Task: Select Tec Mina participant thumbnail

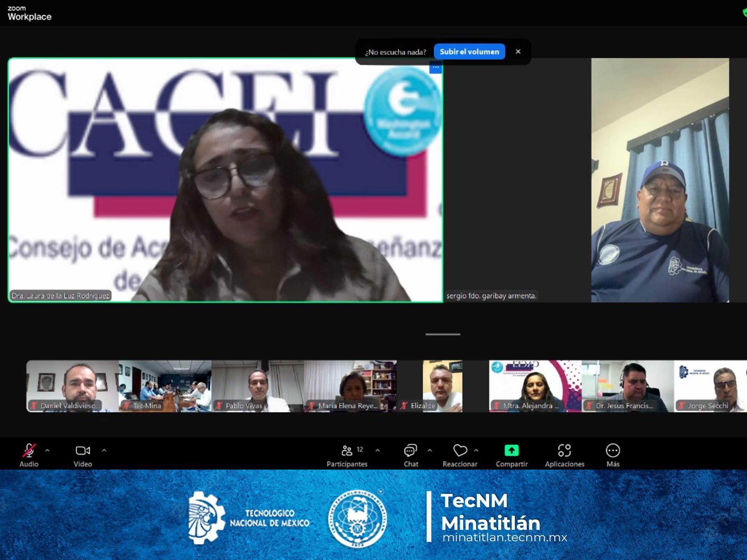Action: tap(165, 386)
